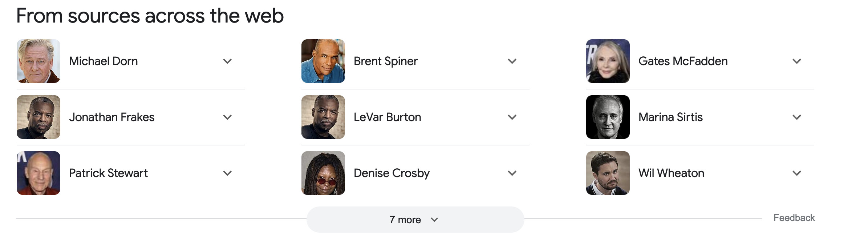Click the thumbnail beside Denise Crosby label
The width and height of the screenshot is (868, 245).
click(323, 173)
